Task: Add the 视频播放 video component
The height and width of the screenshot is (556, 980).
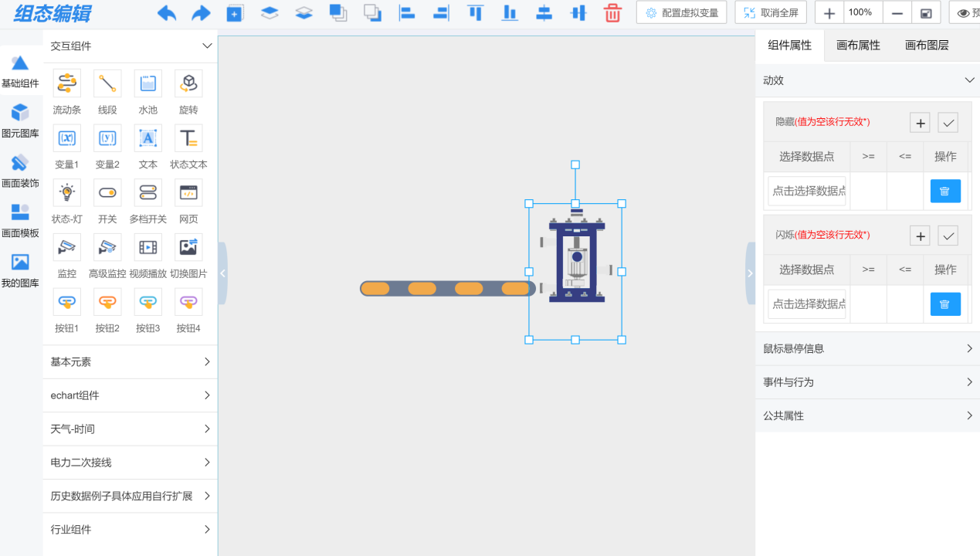Action: click(x=148, y=247)
